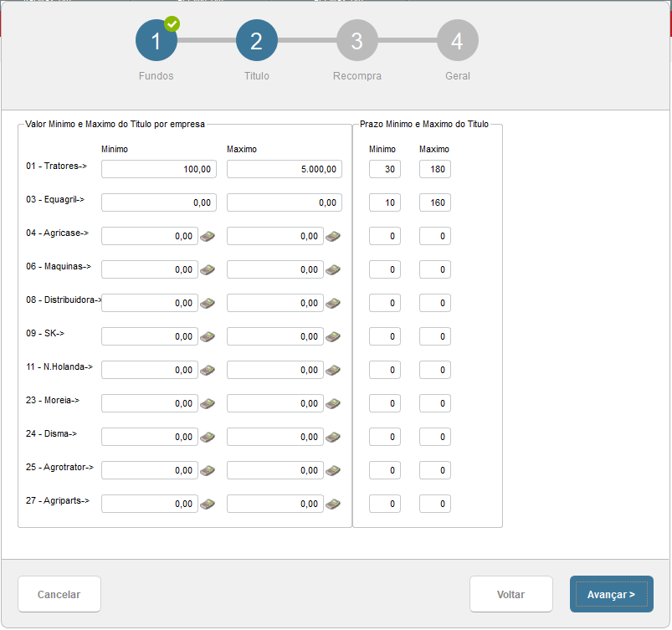
Task: Click Equagril Maximo value field
Action: point(285,202)
